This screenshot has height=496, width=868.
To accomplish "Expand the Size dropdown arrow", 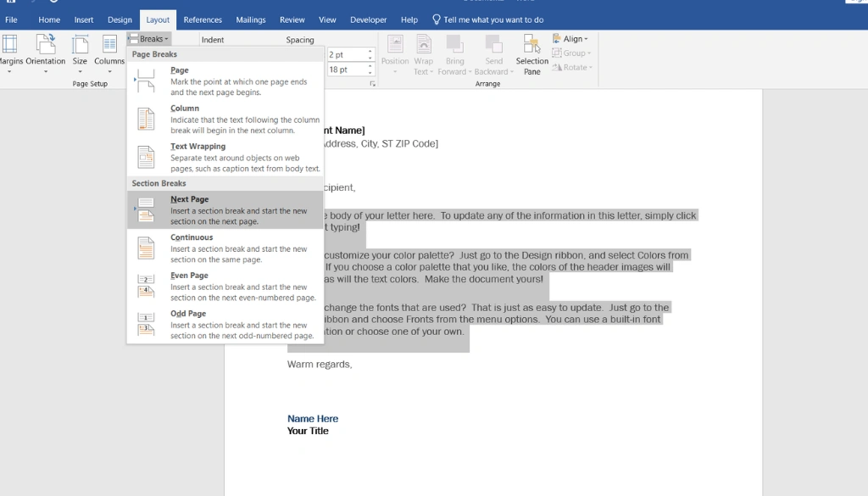I will pos(80,72).
